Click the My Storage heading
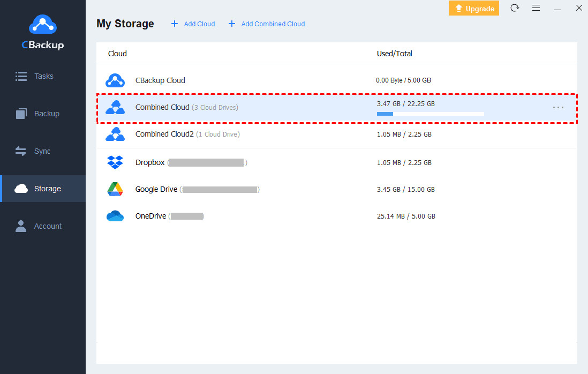588x374 pixels. [x=125, y=24]
